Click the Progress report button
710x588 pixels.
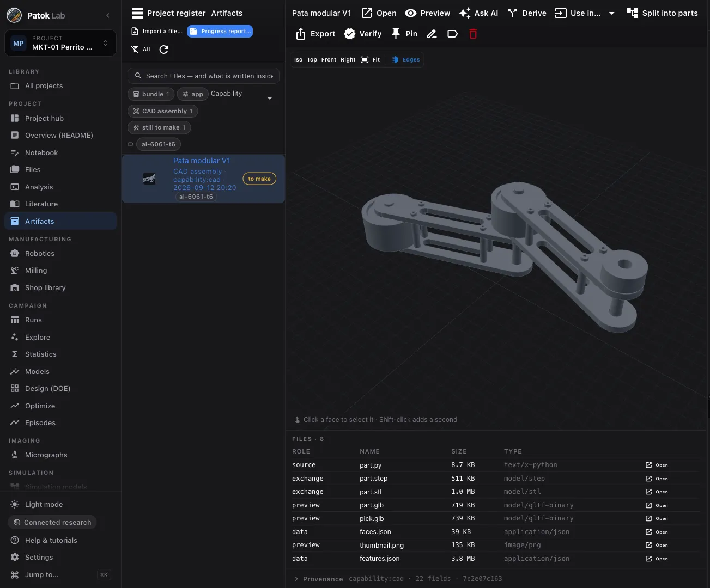(220, 32)
